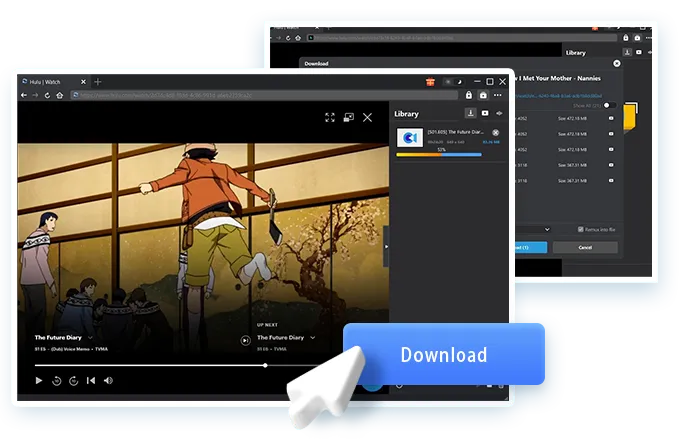The height and width of the screenshot is (439, 686).
Task: Open video tab in back window Library
Action: pos(639,52)
